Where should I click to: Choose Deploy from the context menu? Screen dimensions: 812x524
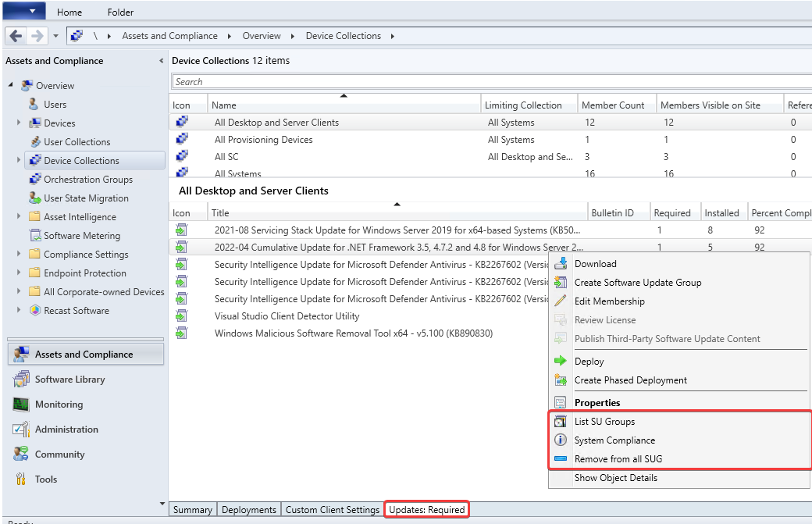679,361
